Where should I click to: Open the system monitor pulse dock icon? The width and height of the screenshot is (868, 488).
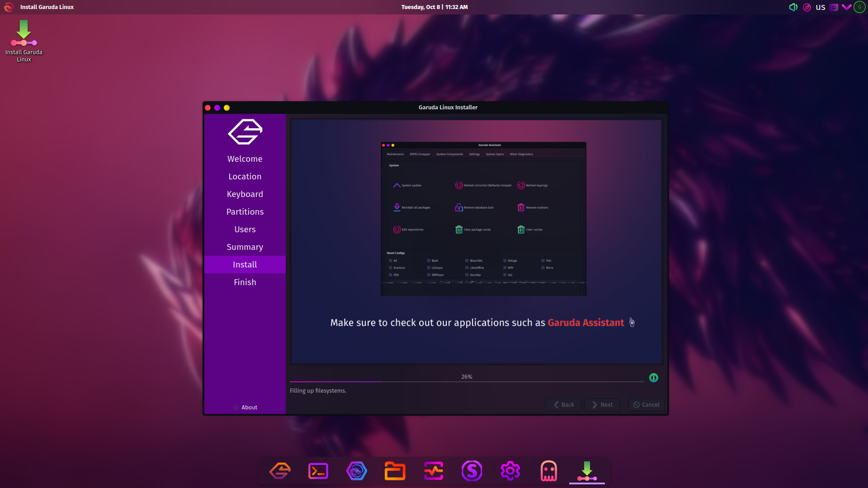click(434, 471)
